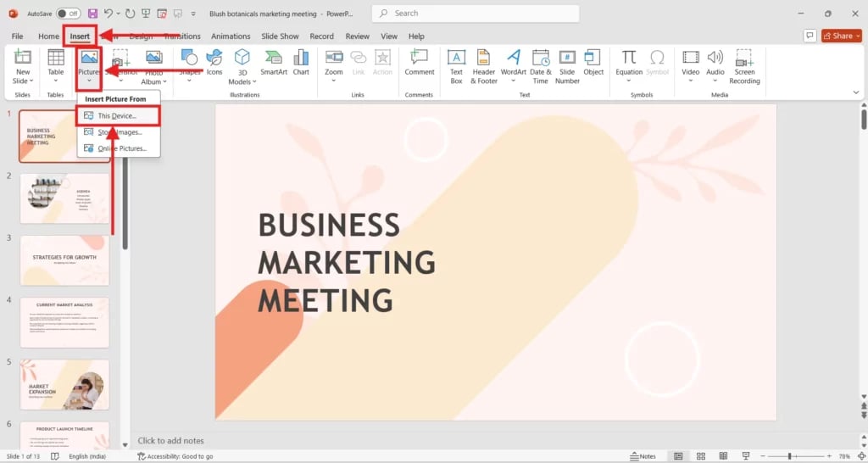Click the Icons button in Illustrations
Image resolution: width=868 pixels, height=463 pixels.
214,59
